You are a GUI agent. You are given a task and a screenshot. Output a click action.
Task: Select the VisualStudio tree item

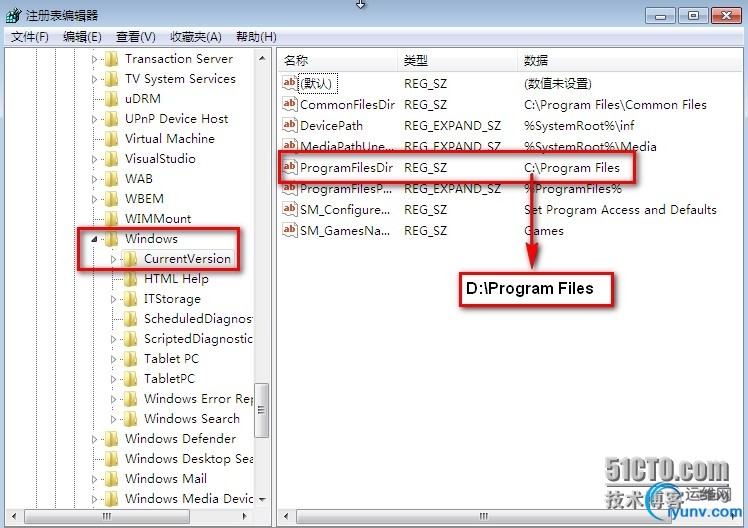pos(160,159)
